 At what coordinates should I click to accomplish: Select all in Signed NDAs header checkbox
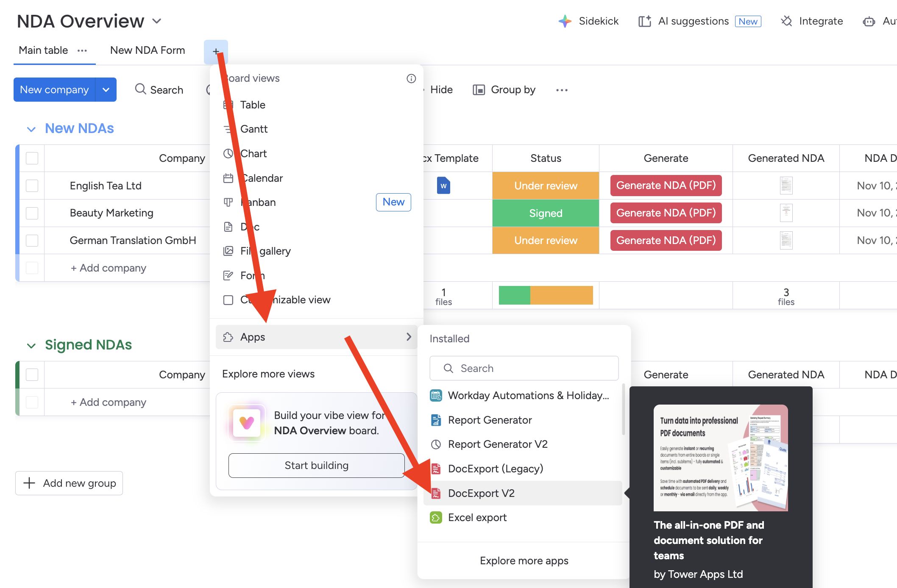pos(32,374)
